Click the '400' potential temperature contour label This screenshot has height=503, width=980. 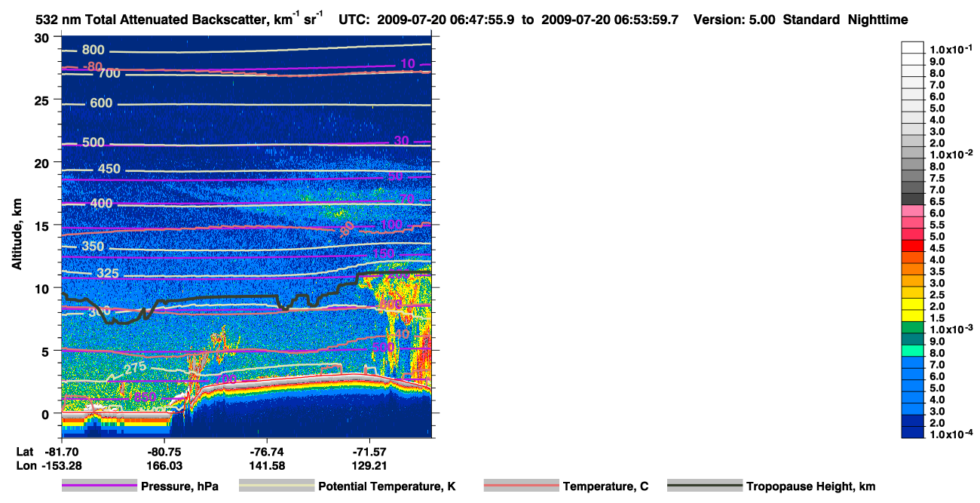101,204
